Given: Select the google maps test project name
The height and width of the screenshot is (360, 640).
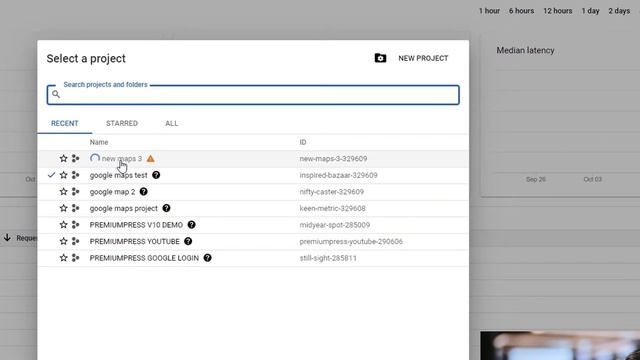Looking at the screenshot, I should point(118,175).
